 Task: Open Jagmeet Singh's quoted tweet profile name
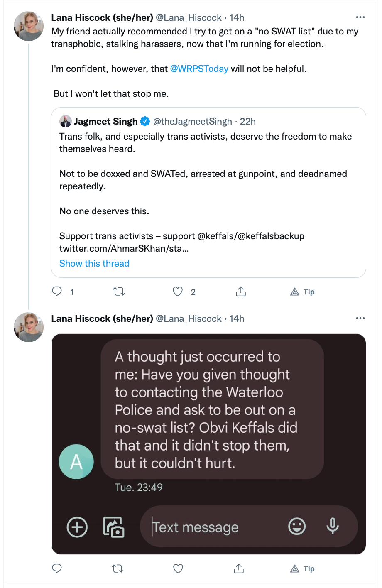coord(106,121)
